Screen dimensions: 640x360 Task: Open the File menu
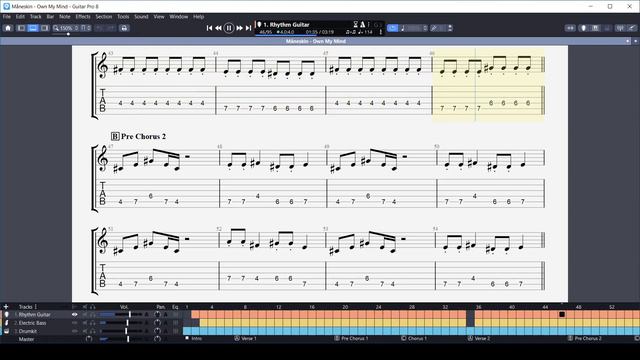(x=7, y=17)
